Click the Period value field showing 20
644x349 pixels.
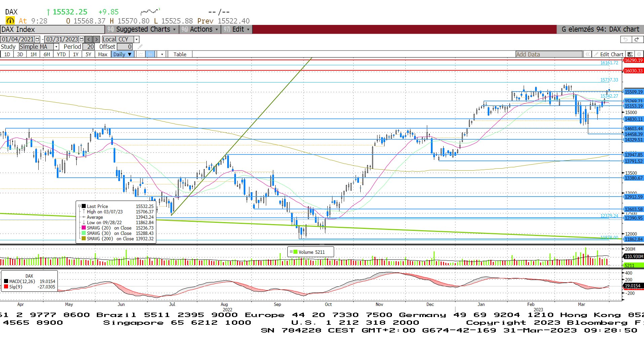click(x=89, y=47)
